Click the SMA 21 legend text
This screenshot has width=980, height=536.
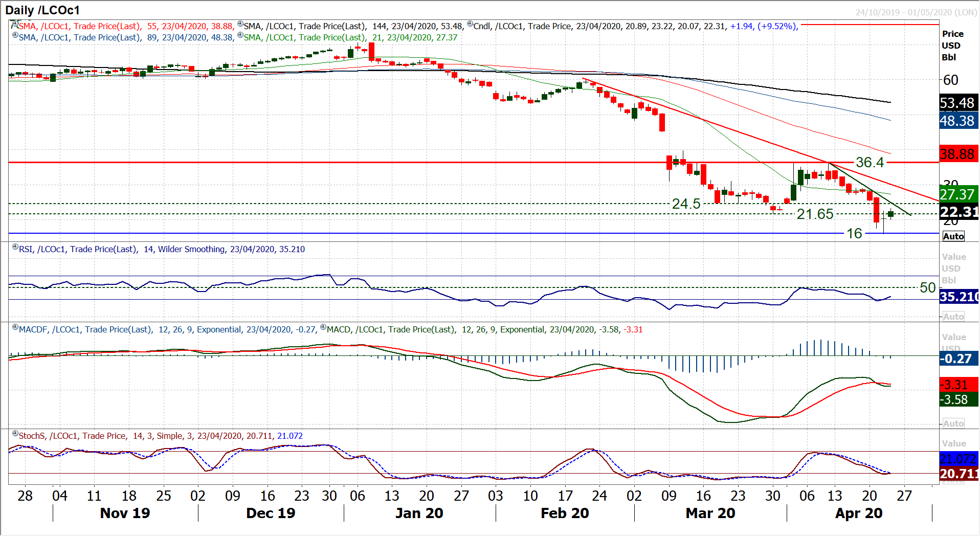351,37
